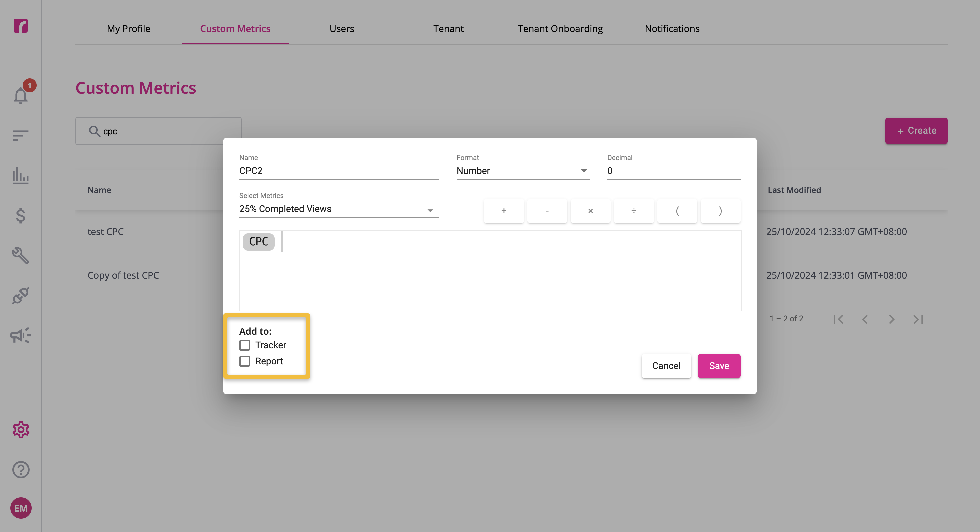Open the EM user avatar

pyautogui.click(x=21, y=508)
